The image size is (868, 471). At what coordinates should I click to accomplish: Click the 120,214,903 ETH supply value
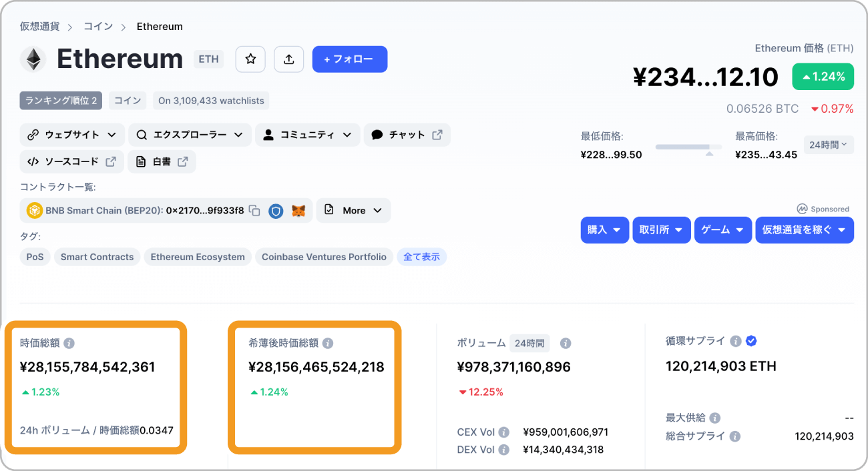[721, 366]
